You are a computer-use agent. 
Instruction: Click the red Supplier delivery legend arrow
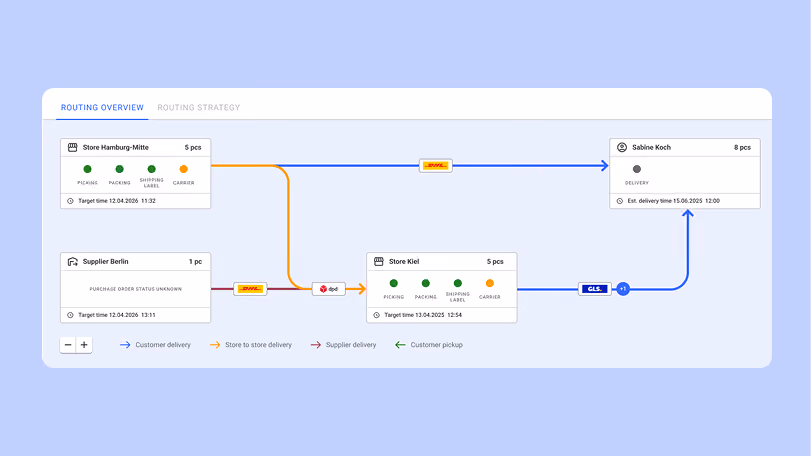(316, 345)
